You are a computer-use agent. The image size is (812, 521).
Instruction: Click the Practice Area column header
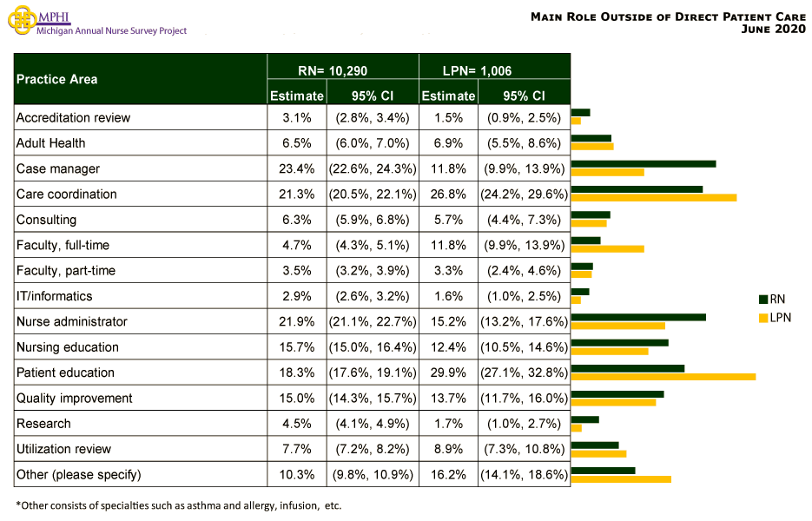click(57, 79)
